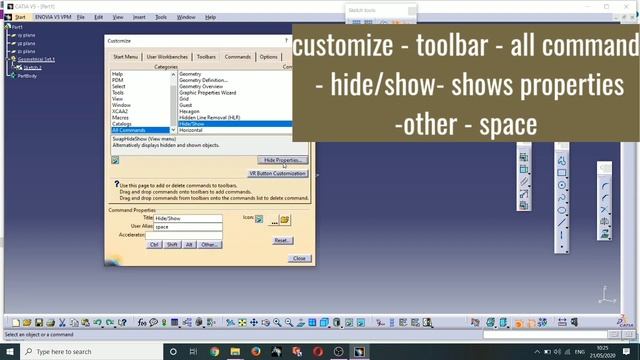
Task: Select the Spline sketch tool
Action: tap(562, 198)
